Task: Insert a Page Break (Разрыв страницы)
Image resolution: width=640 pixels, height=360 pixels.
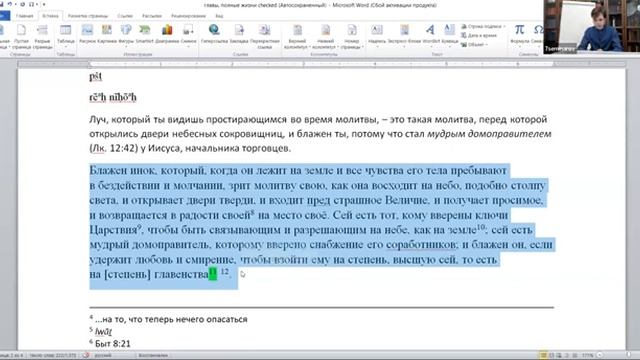Action: click(42, 37)
